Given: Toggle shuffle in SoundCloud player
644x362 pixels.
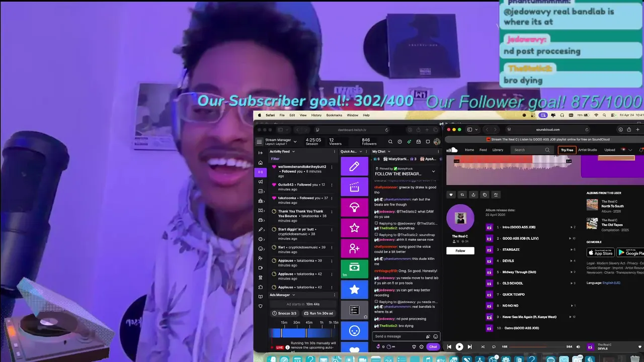Looking at the screenshot, I should point(483,346).
